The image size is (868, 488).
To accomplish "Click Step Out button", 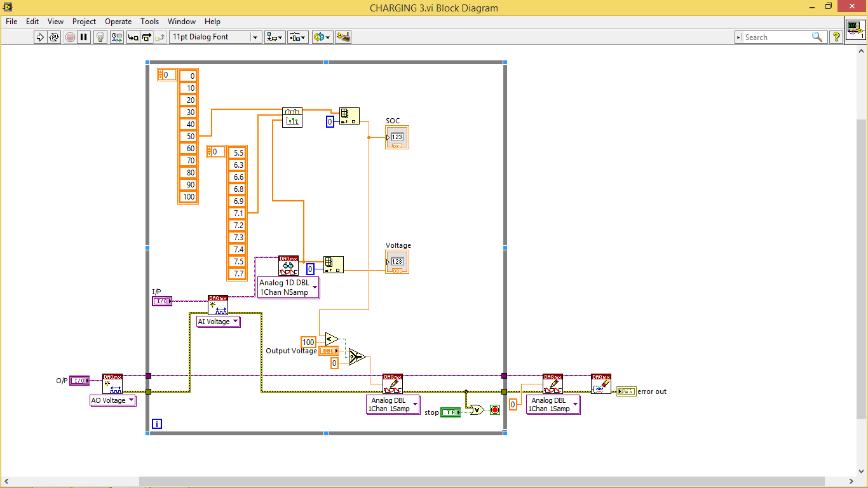I will [x=160, y=37].
